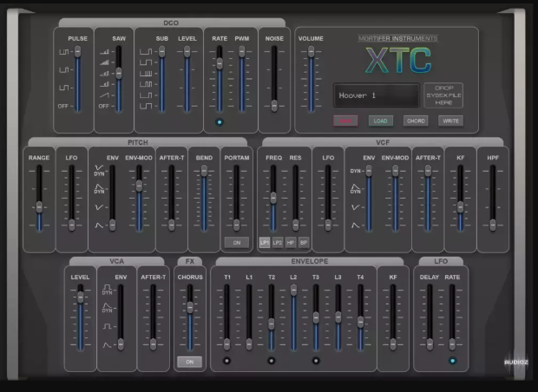Click the Drop Sysex File Here area
Viewport: 538px width, 392px height.
coord(443,95)
